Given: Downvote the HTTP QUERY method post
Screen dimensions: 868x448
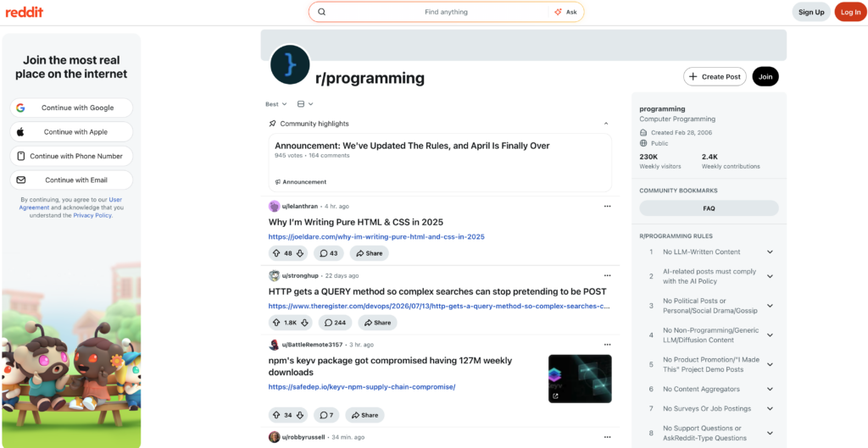Looking at the screenshot, I should (305, 323).
